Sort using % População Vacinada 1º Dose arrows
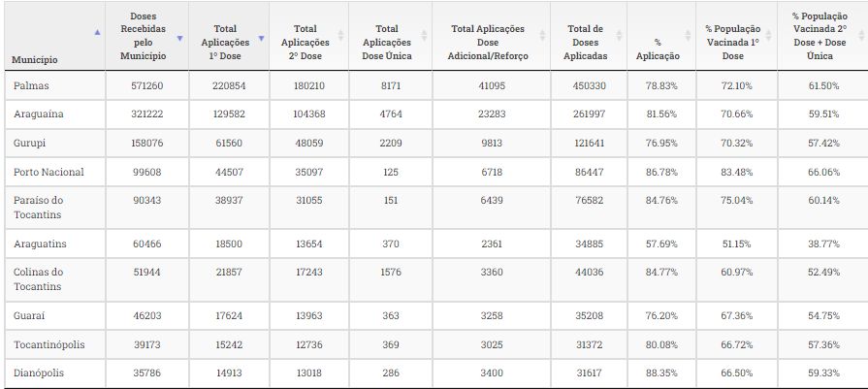Viewport: 868px width, 389px height. (769, 39)
